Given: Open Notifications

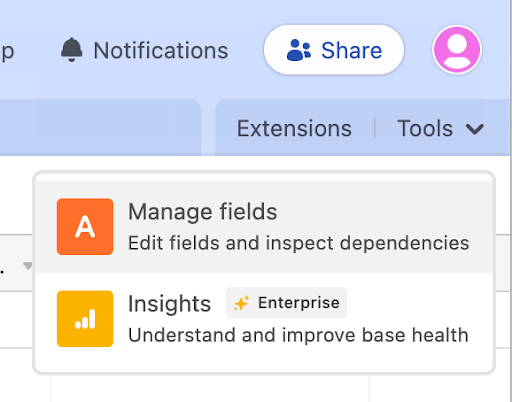Looking at the screenshot, I should [x=144, y=50].
